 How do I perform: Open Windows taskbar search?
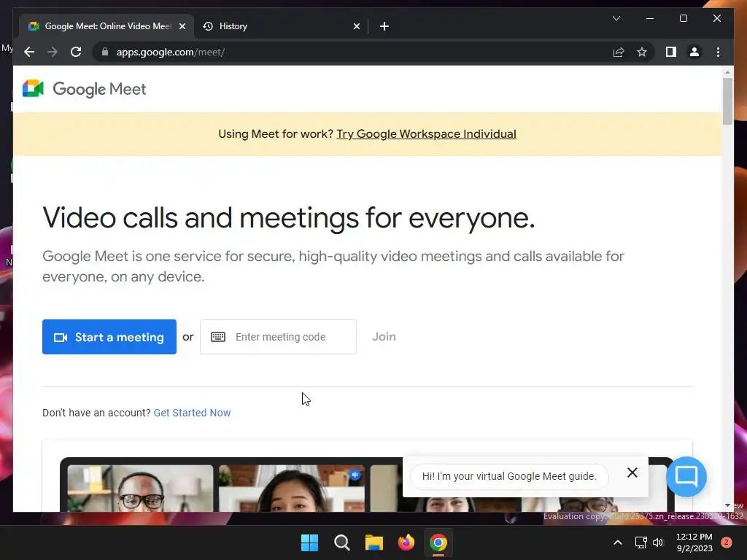[x=341, y=542]
